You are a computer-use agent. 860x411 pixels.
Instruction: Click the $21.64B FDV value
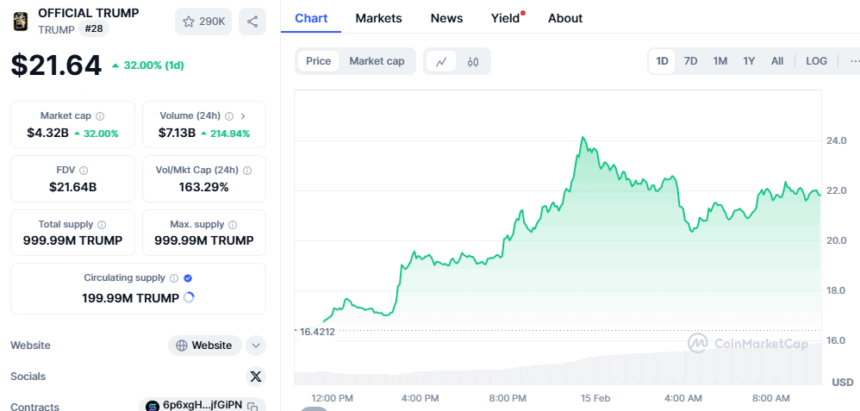72,187
